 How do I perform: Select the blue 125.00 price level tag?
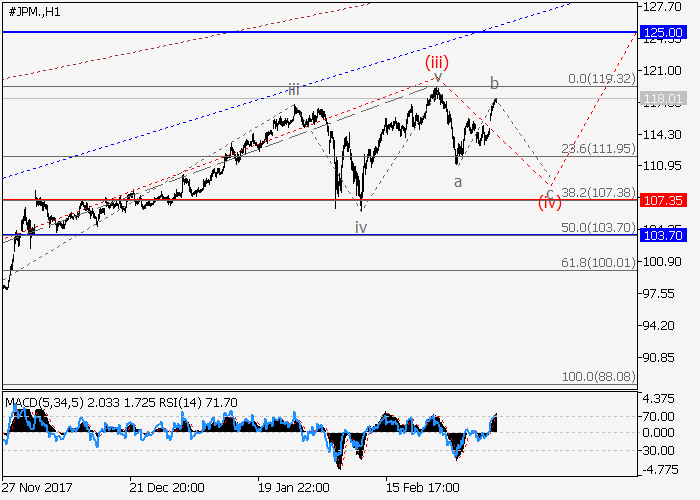662,33
